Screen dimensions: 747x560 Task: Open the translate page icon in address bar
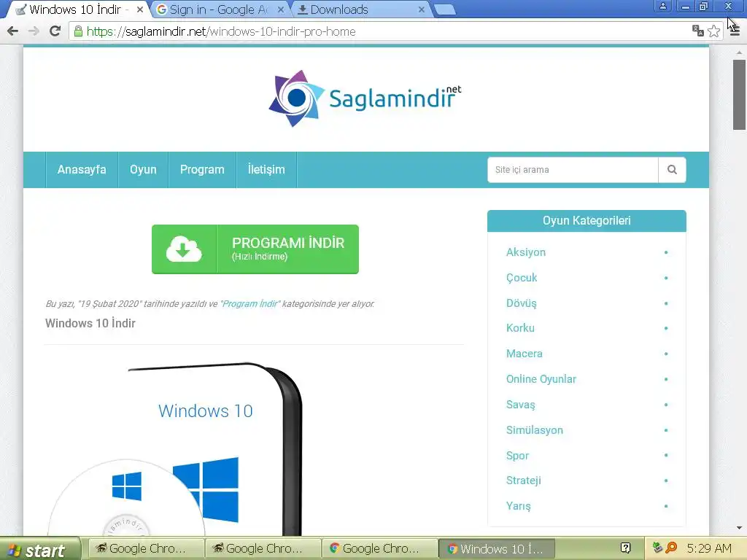[698, 31]
